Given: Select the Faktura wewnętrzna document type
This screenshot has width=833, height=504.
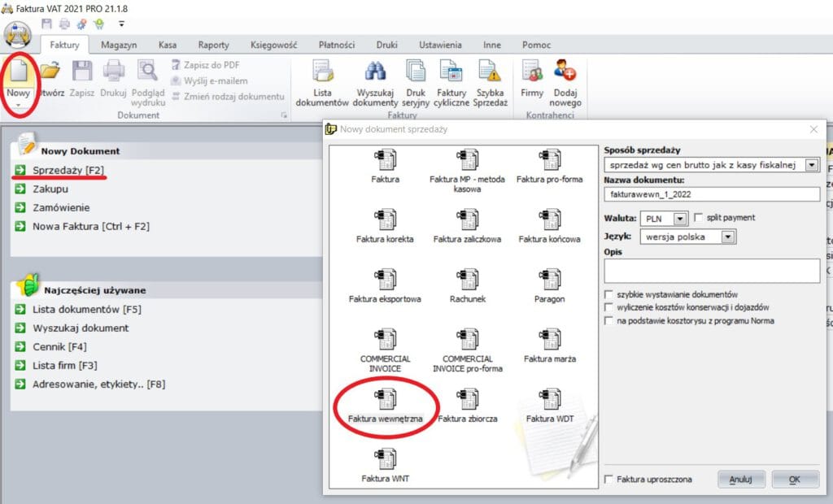Looking at the screenshot, I should coord(386,402).
